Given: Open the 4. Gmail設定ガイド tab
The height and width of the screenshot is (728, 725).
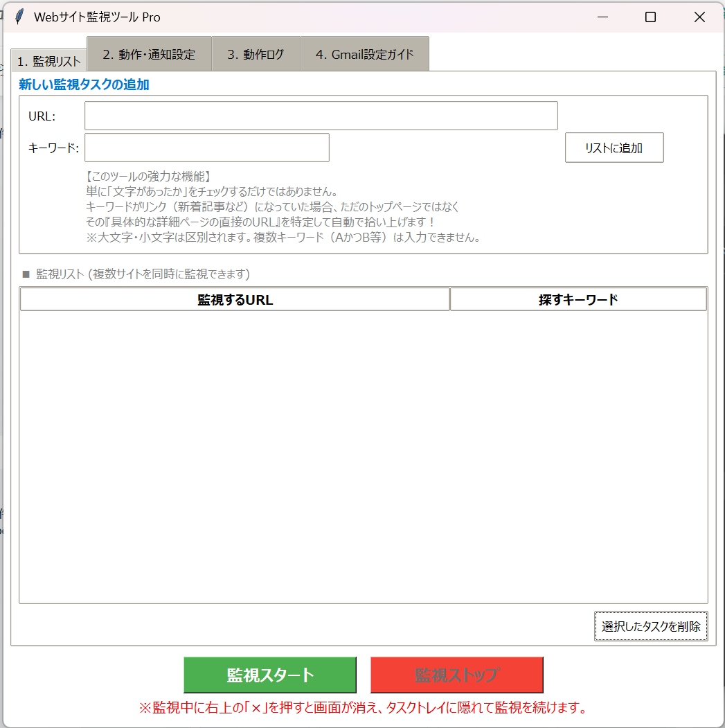Looking at the screenshot, I should click(365, 54).
